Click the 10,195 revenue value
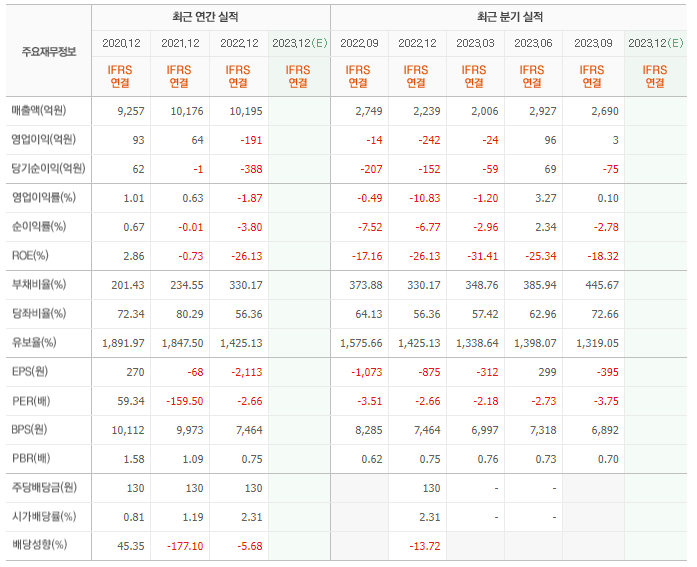The width and height of the screenshot is (697, 567). (x=246, y=111)
